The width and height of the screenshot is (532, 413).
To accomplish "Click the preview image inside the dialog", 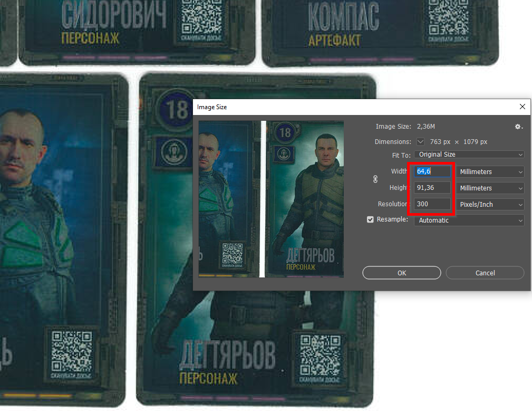I will [271, 199].
